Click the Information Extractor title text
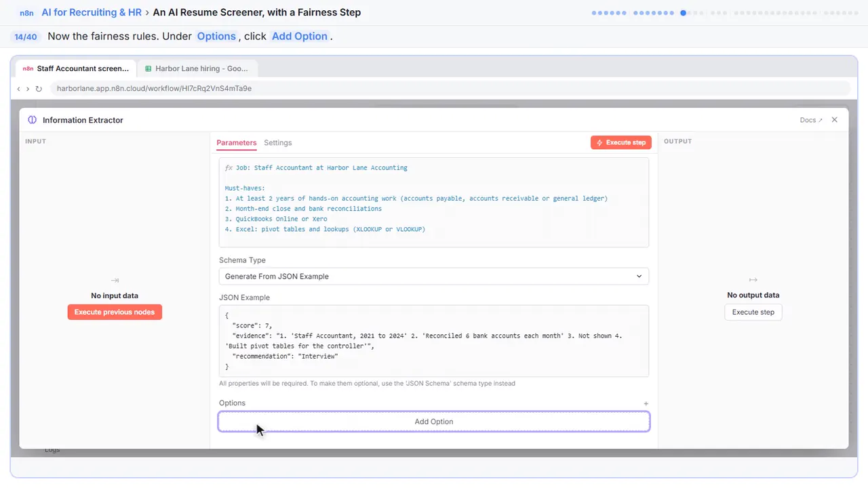The width and height of the screenshot is (868, 488). tap(83, 120)
